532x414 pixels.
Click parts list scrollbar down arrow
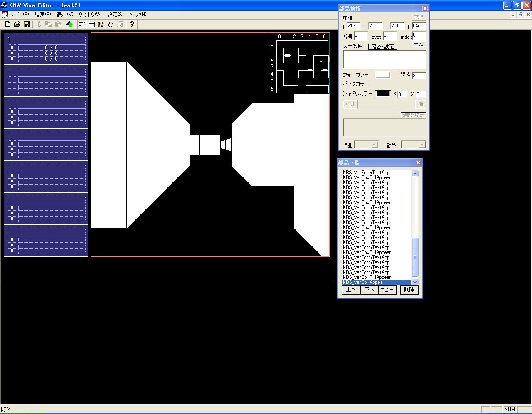(x=415, y=282)
